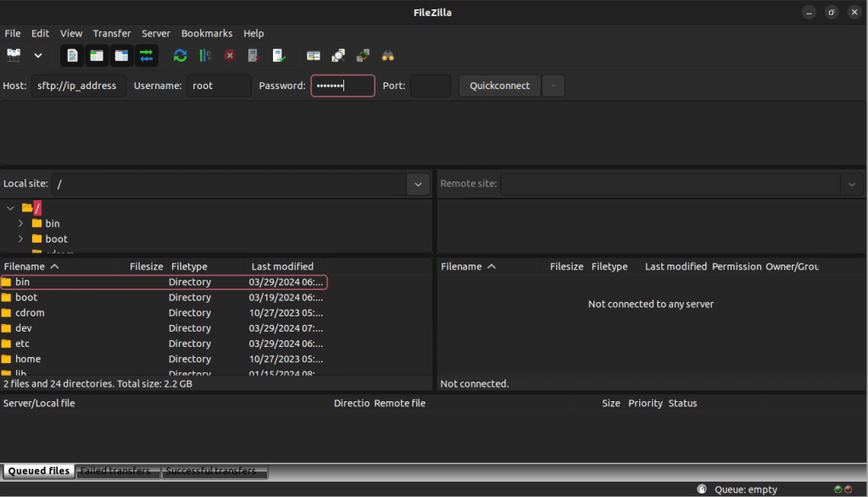The image size is (868, 497).
Task: Click the Disconnect from server icon
Action: click(253, 55)
